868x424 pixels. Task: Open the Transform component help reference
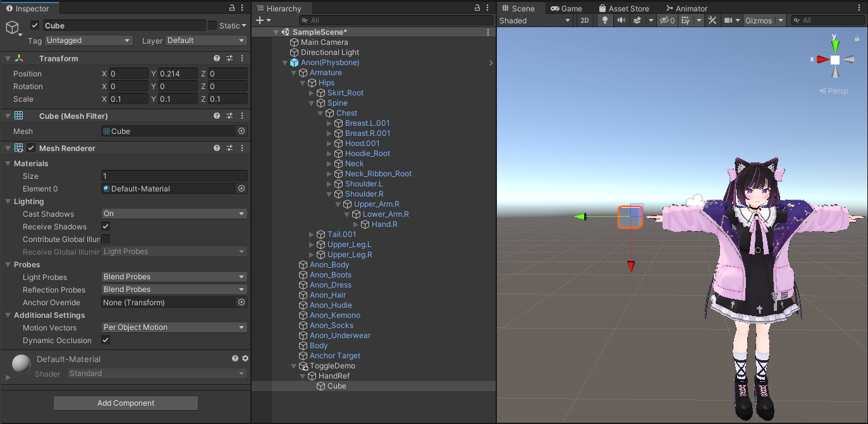[x=217, y=58]
